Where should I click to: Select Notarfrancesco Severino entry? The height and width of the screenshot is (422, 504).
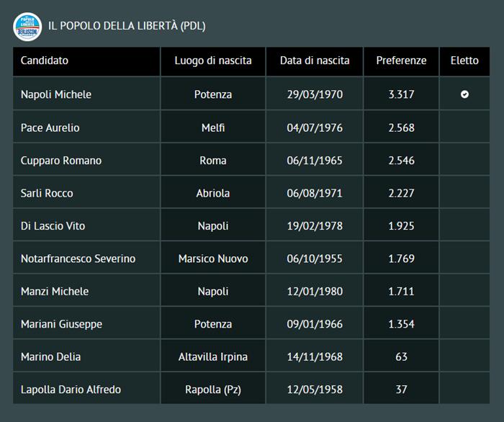78,259
